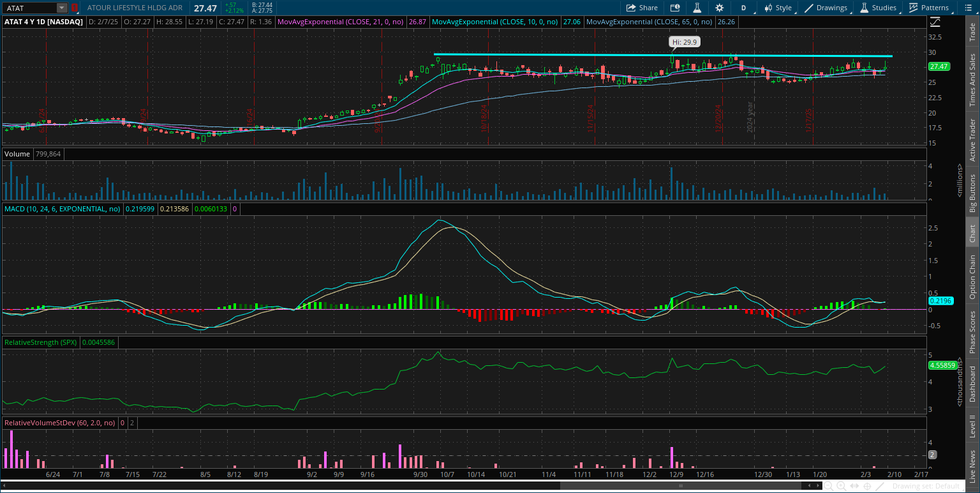
Task: Click the MovAvgExponential 10 study label
Action: point(494,21)
